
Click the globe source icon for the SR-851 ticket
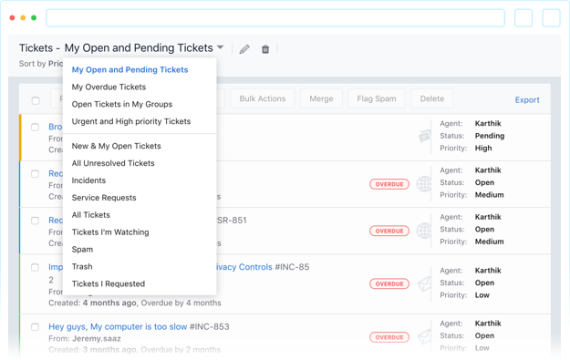(x=424, y=231)
